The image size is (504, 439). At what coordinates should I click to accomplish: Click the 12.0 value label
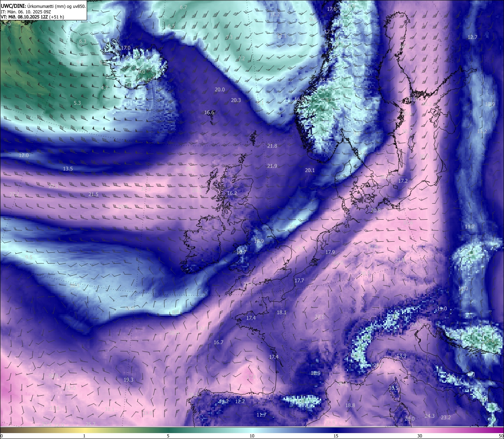tap(24, 155)
